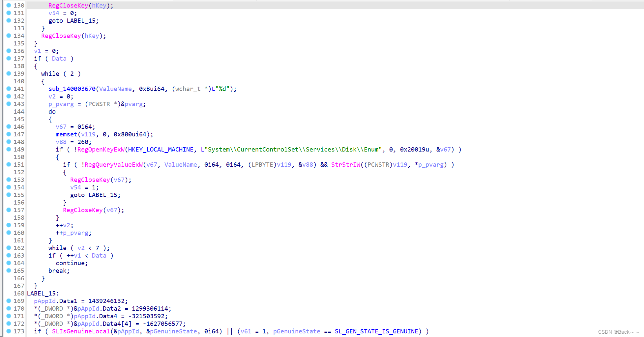This screenshot has width=644, height=337.
Task: Toggle breakpoint dot on line 173
Action: (x=9, y=331)
